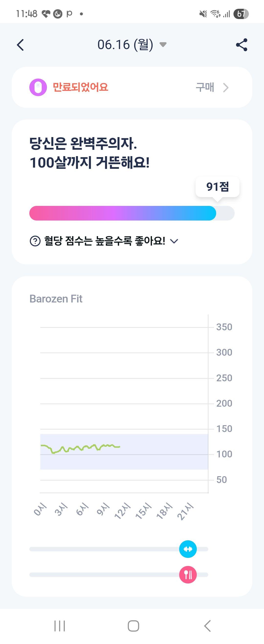Open the date dropdown triangle next to 06.16
The width and height of the screenshot is (264, 644).
click(x=163, y=45)
